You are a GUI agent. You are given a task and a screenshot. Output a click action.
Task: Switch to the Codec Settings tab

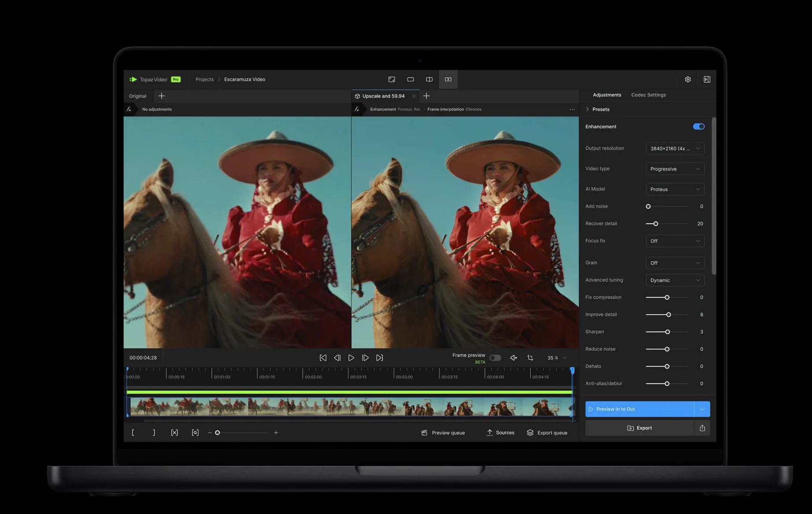[648, 95]
